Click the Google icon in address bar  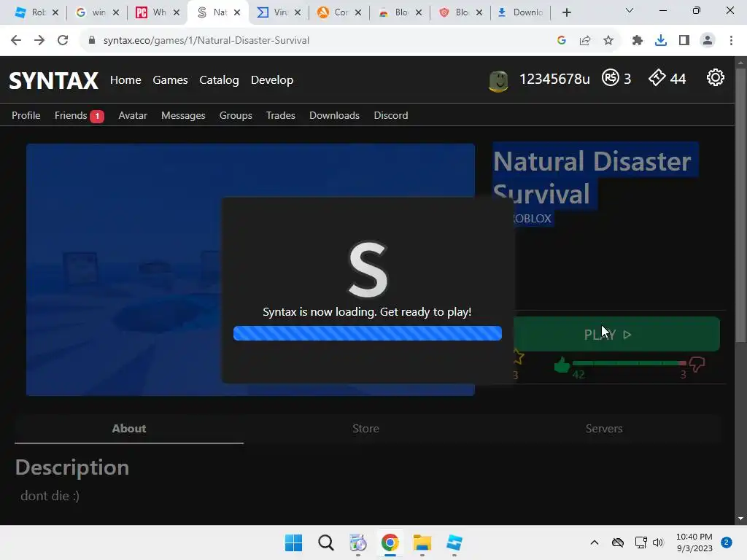[562, 41]
